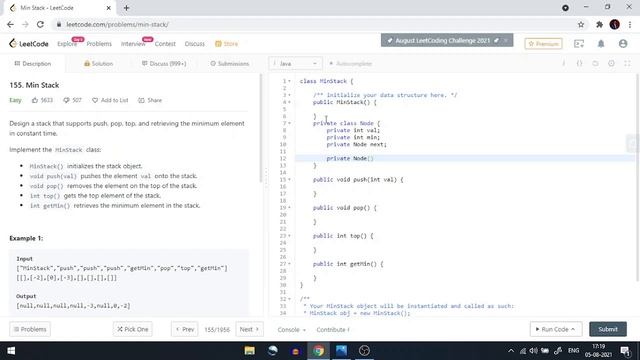Open the playground terminal icon

[x=579, y=43]
